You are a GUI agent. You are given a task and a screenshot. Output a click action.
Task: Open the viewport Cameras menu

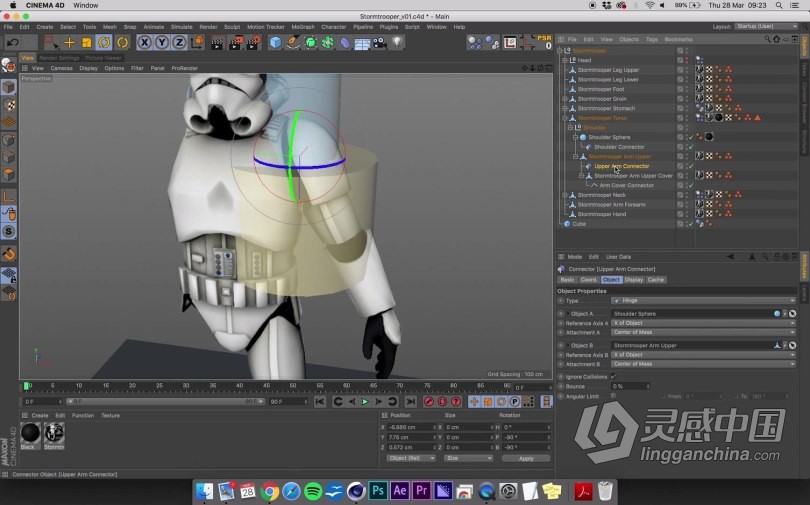coord(61,68)
